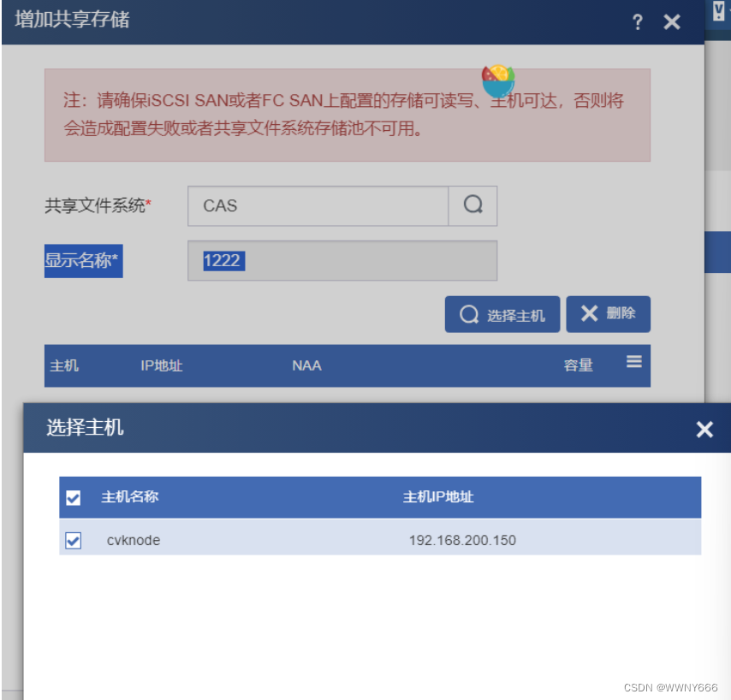Click the 选择主机 button
731x700 pixels.
[502, 314]
